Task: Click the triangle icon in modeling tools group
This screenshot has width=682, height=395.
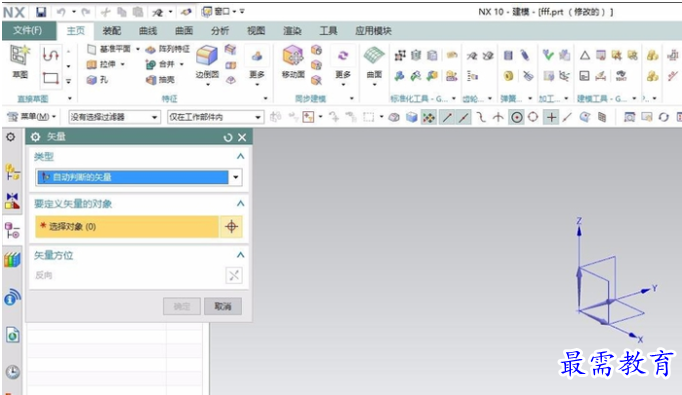Action: click(x=585, y=55)
